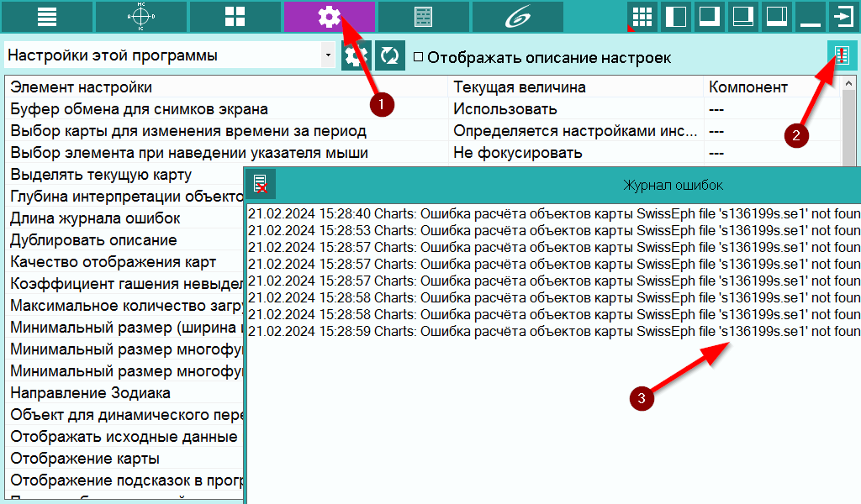The width and height of the screenshot is (861, 504).
Task: Click the settings list scrollbar up arrow
Action: click(849, 84)
